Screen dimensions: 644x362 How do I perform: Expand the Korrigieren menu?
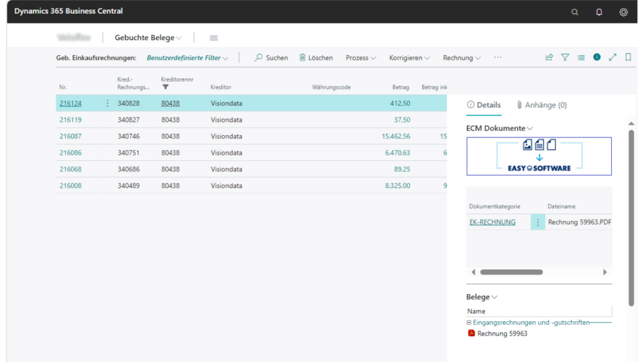pos(409,58)
